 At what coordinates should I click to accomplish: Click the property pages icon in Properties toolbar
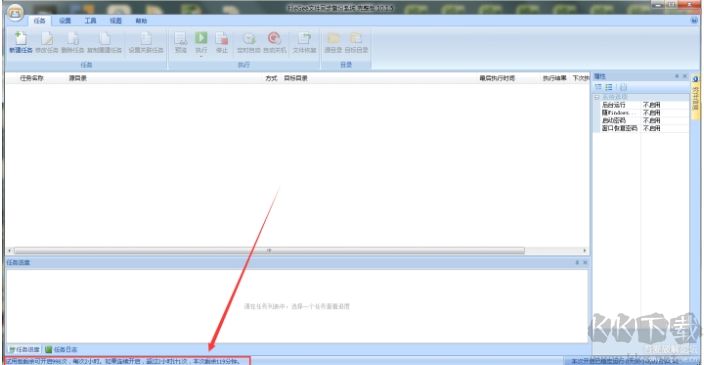(623, 87)
